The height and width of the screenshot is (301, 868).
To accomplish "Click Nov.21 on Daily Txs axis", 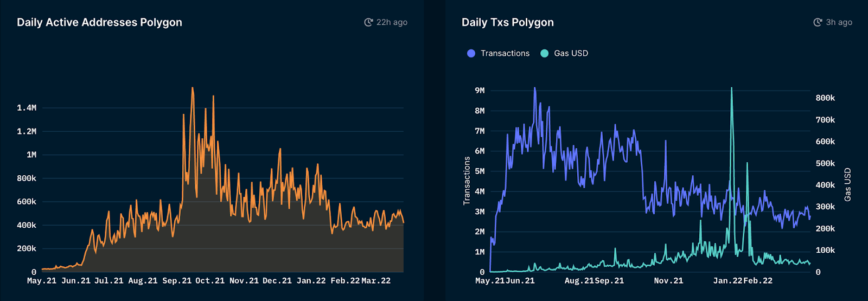I will click(x=668, y=281).
